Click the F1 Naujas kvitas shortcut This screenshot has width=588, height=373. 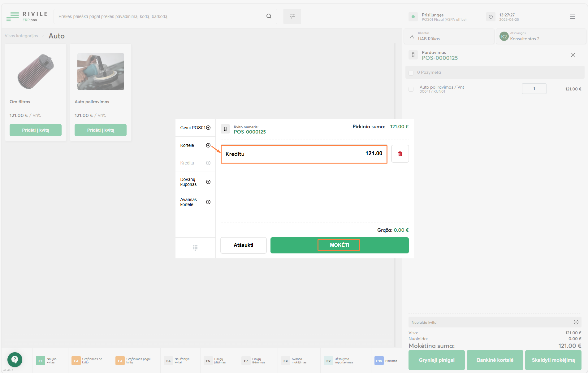pyautogui.click(x=47, y=361)
